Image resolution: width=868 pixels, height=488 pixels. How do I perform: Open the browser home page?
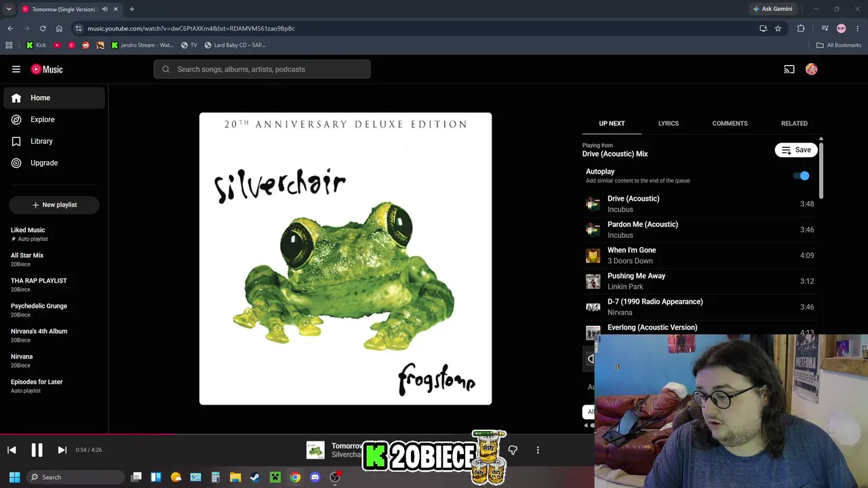59,28
